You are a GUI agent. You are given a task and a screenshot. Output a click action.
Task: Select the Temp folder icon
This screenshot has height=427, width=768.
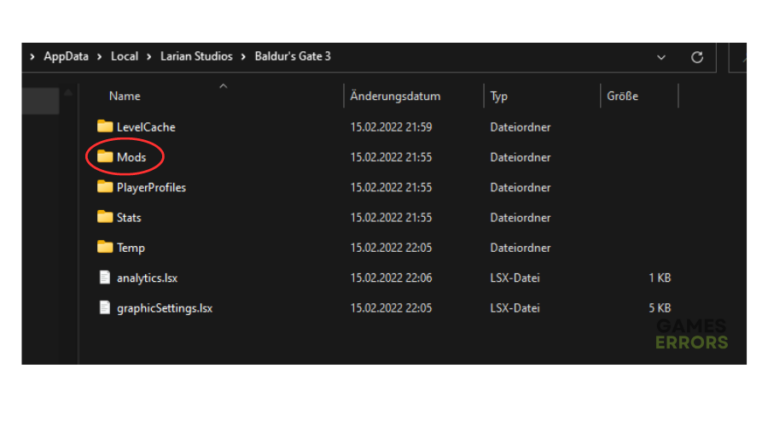pyautogui.click(x=105, y=247)
